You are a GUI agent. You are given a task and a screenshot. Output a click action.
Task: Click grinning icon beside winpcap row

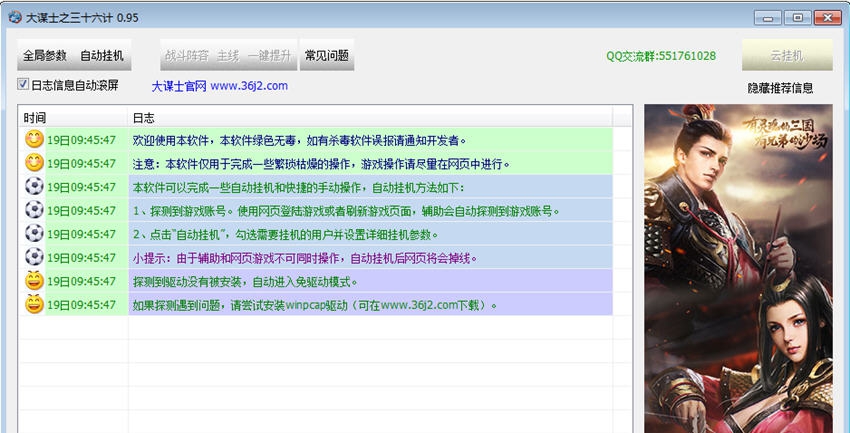(x=34, y=303)
